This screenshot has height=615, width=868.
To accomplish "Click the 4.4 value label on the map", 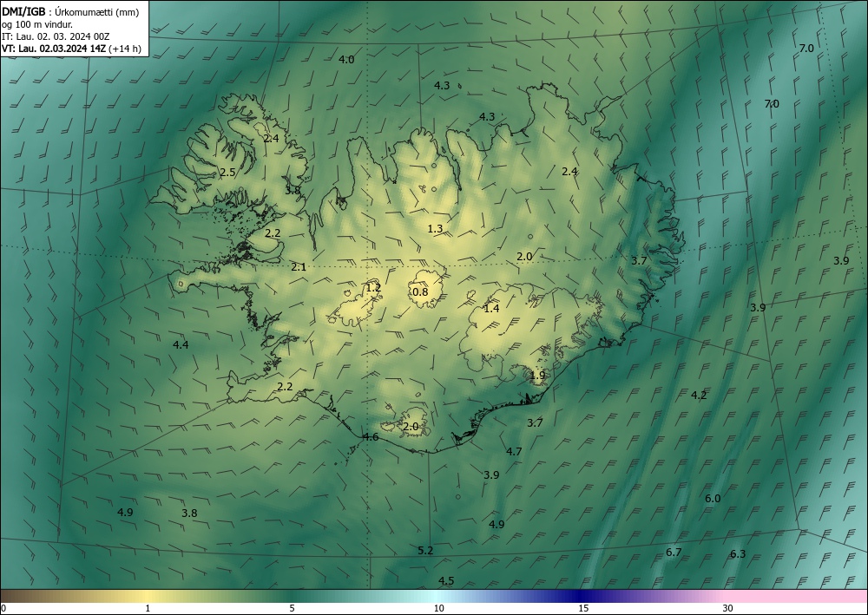I will (x=181, y=345).
